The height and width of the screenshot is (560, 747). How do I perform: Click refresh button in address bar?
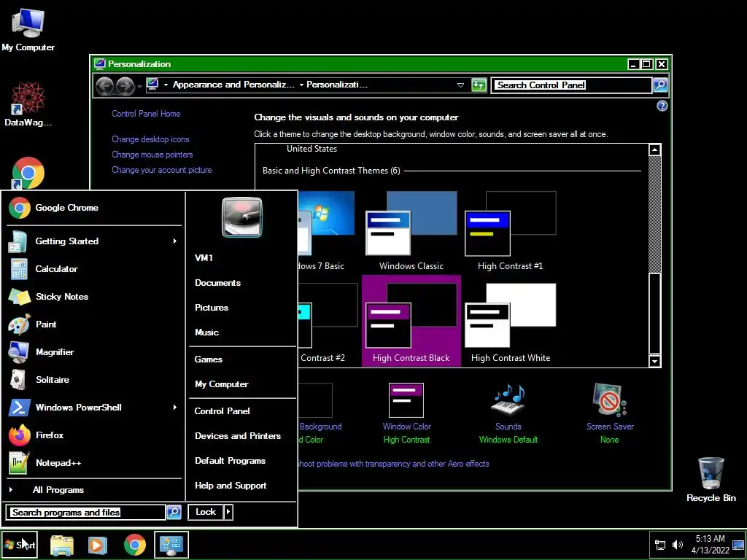479,85
